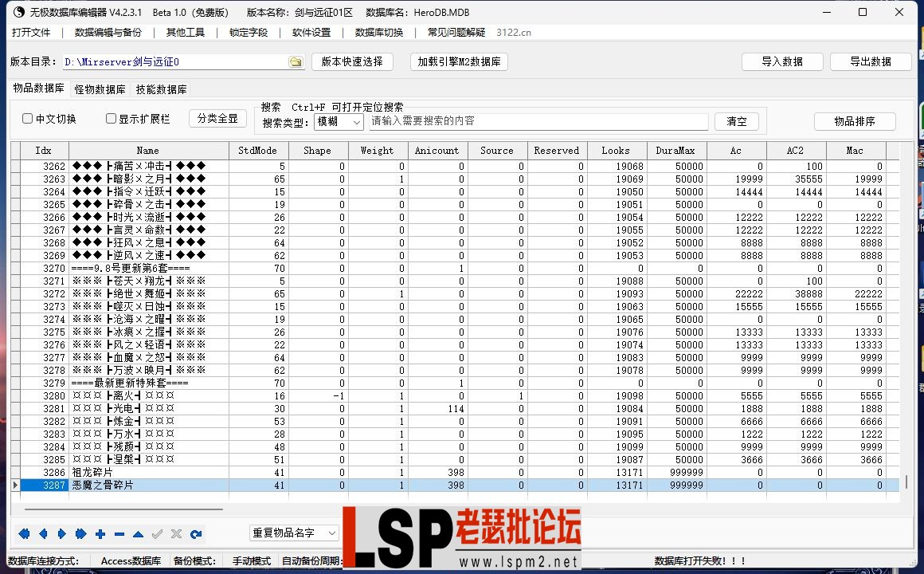Click the 加载引擎M2数据库 button
This screenshot has height=574, width=924.
click(x=459, y=61)
